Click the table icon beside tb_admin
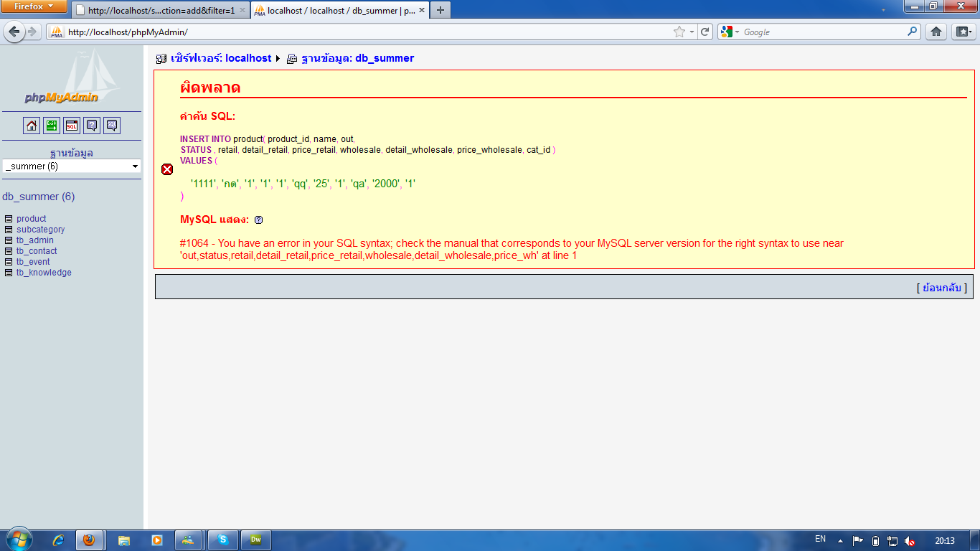 9,240
